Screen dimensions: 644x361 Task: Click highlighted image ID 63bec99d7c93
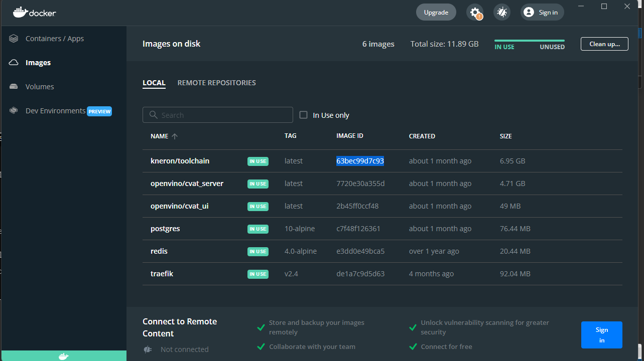point(360,161)
